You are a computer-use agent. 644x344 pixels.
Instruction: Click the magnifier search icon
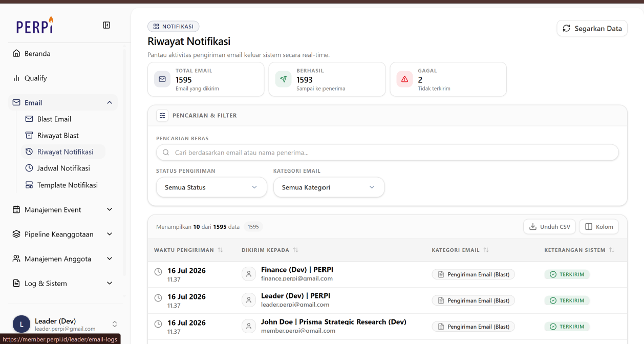pos(166,153)
